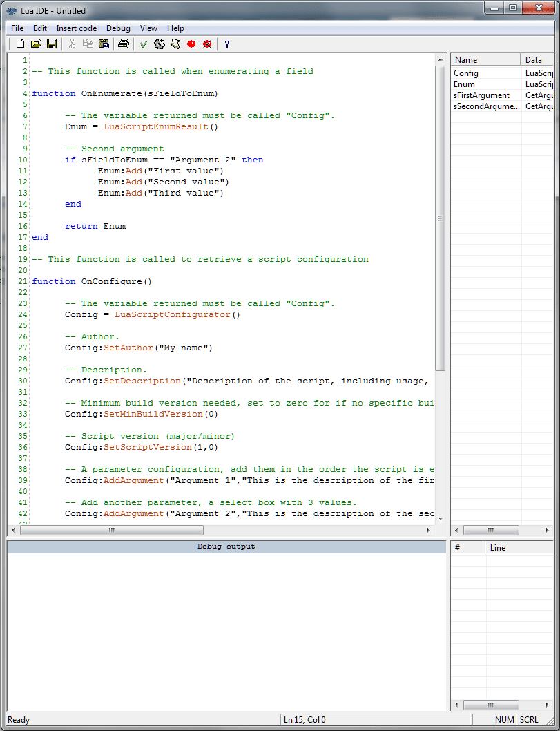Click the bottom-right panel horizontal scrollbar thumb
Image resolution: width=560 pixels, height=731 pixels.
point(491,705)
